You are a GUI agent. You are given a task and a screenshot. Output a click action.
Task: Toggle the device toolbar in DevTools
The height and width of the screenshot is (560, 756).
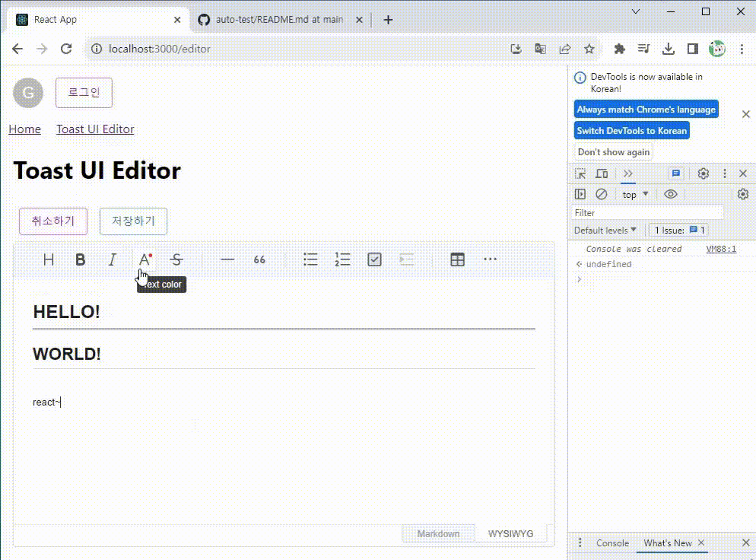[x=602, y=173]
